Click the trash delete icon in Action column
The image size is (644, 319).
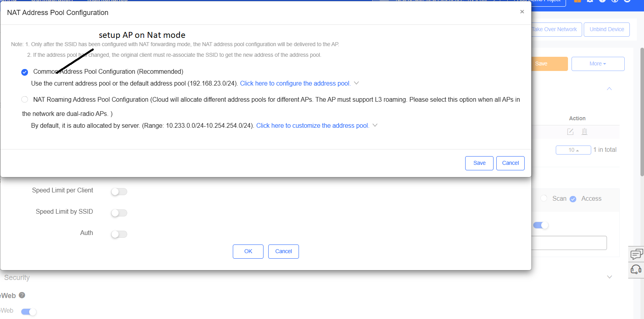point(585,132)
